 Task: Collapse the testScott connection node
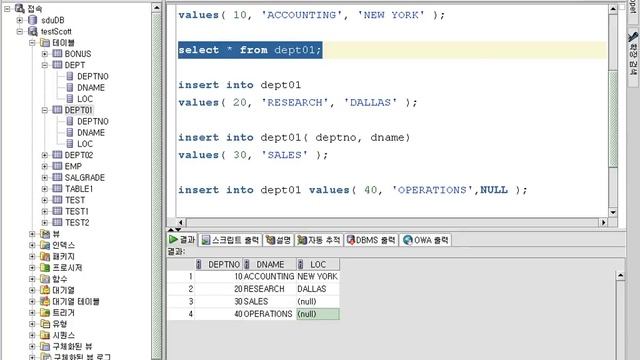[x=20, y=31]
